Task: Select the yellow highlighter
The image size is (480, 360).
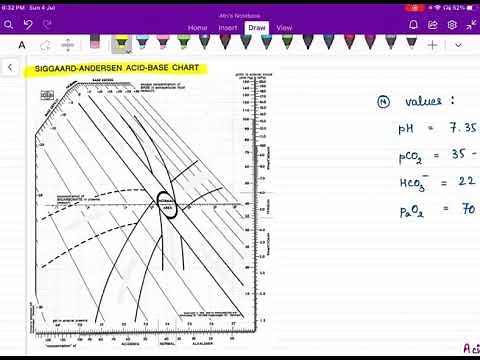Action: (121, 43)
